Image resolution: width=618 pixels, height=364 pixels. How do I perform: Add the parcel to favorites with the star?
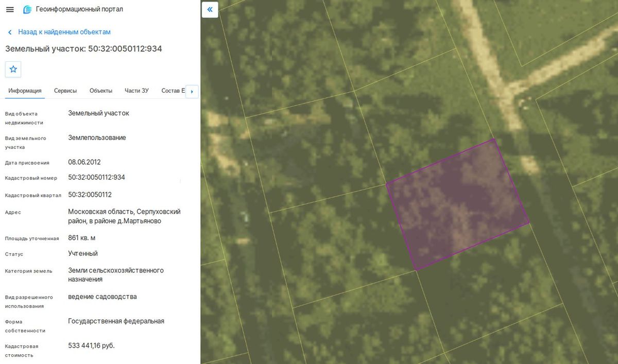point(13,69)
